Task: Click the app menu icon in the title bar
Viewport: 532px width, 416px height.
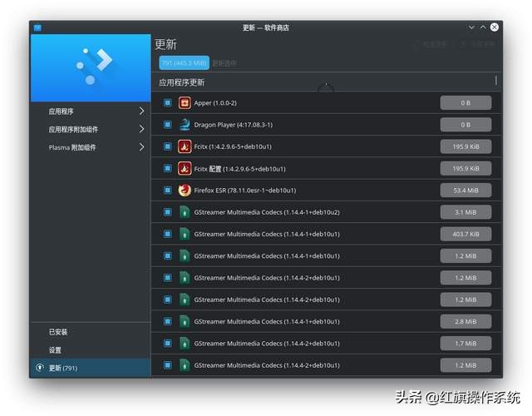Action: pos(37,27)
